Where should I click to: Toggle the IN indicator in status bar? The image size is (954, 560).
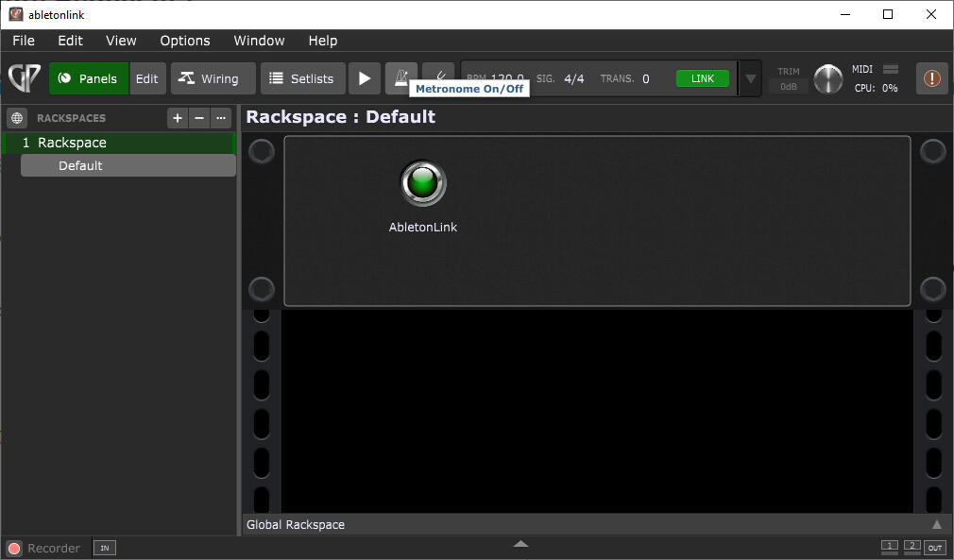(x=104, y=548)
